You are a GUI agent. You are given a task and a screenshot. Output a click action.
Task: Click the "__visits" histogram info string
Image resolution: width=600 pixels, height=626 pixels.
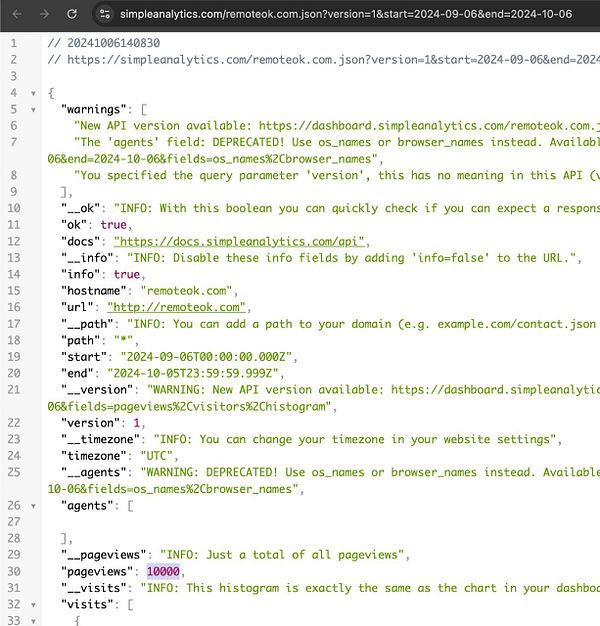370,588
